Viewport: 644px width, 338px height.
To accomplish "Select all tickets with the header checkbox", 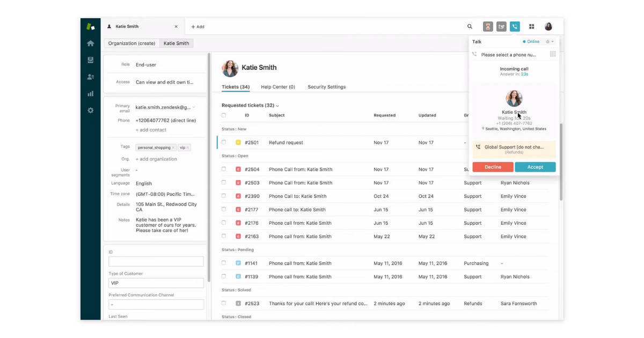I will click(224, 115).
